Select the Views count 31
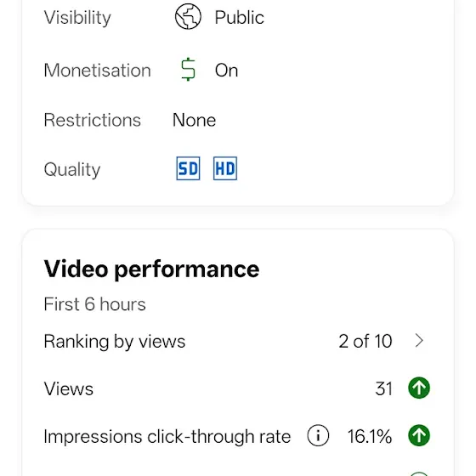Viewport: 476px width, 476px height. 384,388
